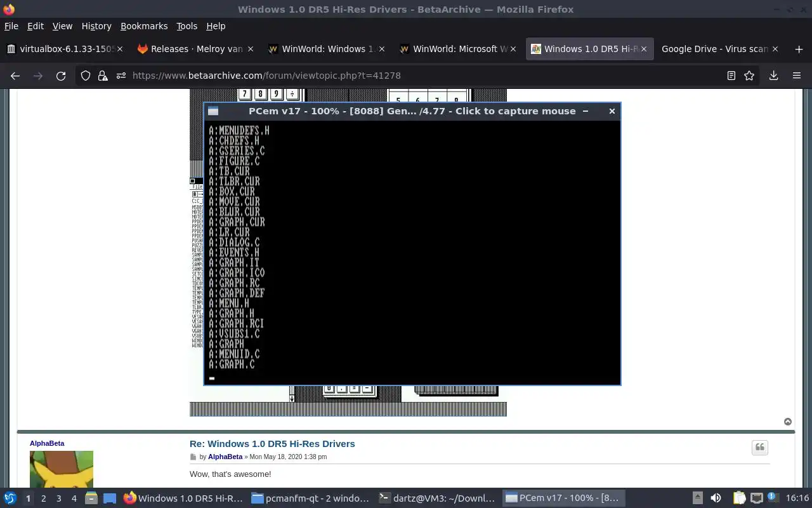Viewport: 812px width, 508px height.
Task: Open removable media eject tray icon
Action: (x=697, y=498)
